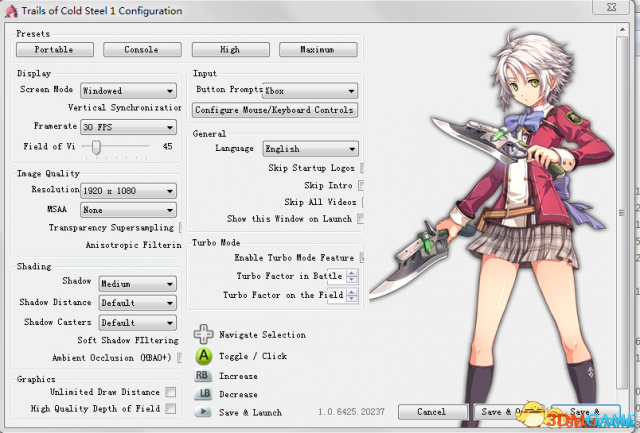
Task: Apply the Console preset
Action: pyautogui.click(x=142, y=50)
